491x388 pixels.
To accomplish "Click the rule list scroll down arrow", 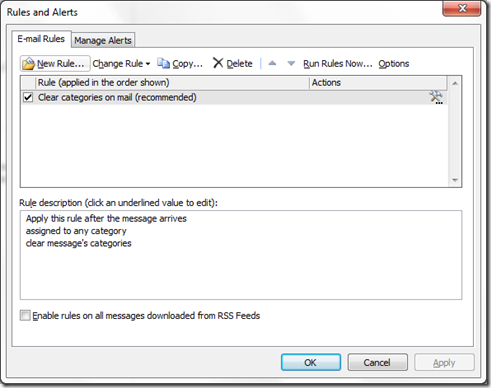I will tap(455, 180).
